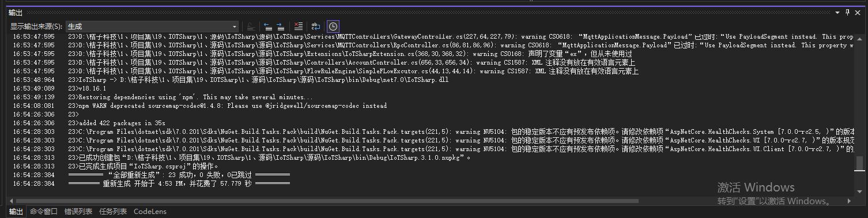Click the GatewayController.cs warning line
The width and height of the screenshot is (868, 218).
coord(461,36)
